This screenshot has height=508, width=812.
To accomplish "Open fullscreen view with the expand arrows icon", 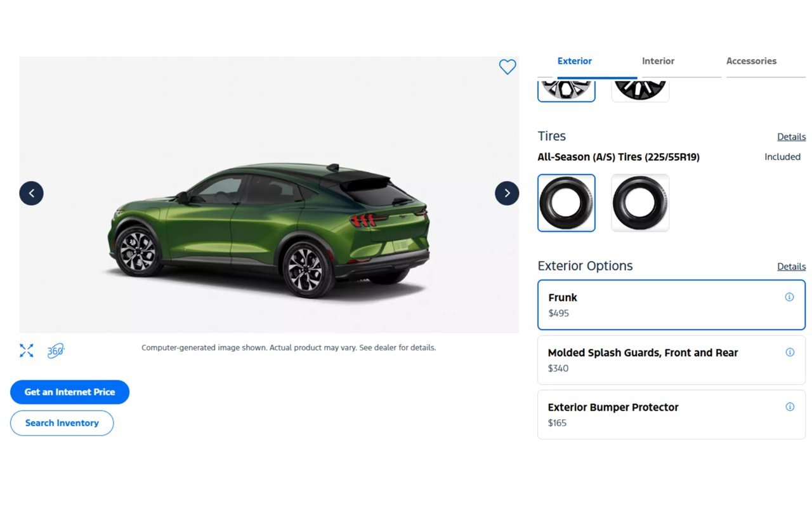I will [x=27, y=351].
